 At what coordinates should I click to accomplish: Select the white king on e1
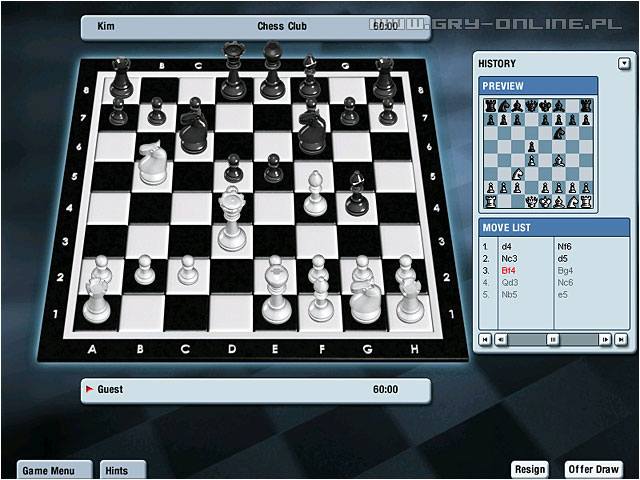point(277,292)
